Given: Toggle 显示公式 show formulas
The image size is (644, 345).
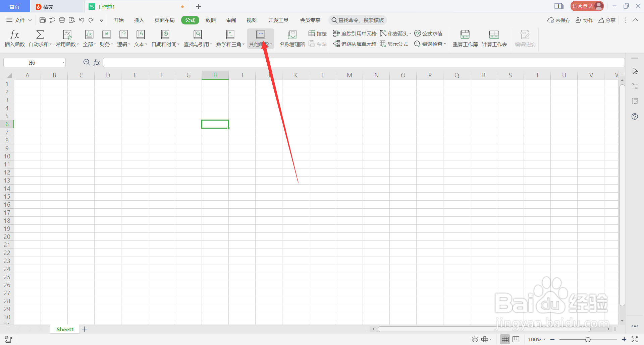Looking at the screenshot, I should point(394,44).
